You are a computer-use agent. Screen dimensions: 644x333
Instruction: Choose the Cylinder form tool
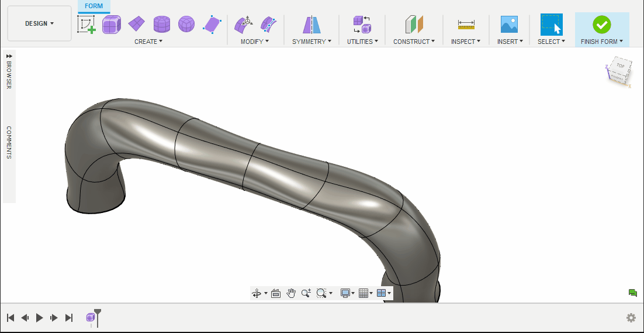[x=162, y=25]
